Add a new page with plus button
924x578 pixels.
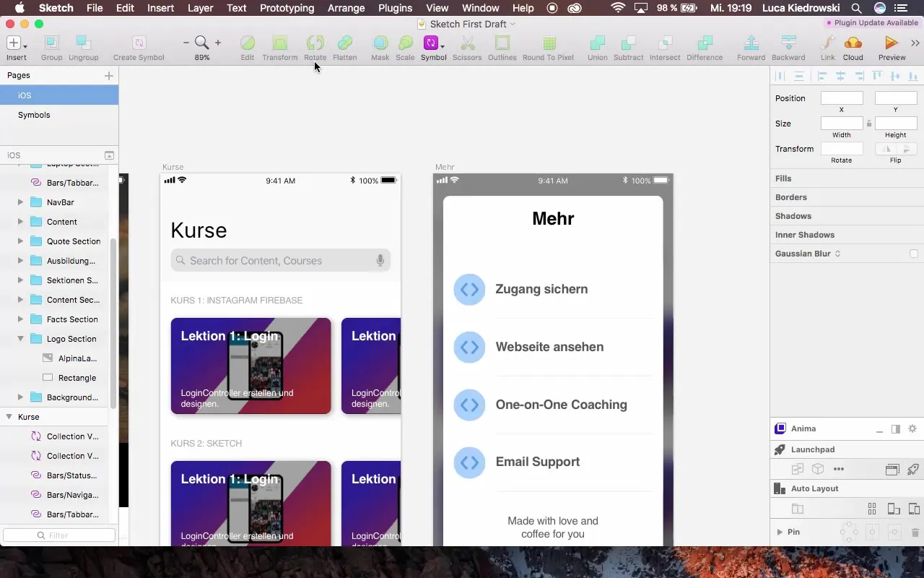109,75
